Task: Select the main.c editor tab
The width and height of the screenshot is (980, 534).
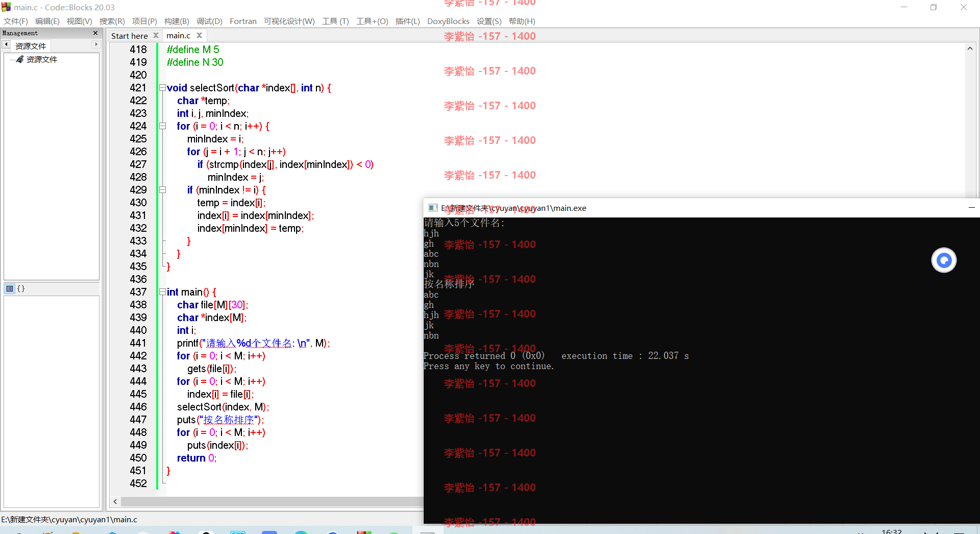Action: [x=178, y=36]
